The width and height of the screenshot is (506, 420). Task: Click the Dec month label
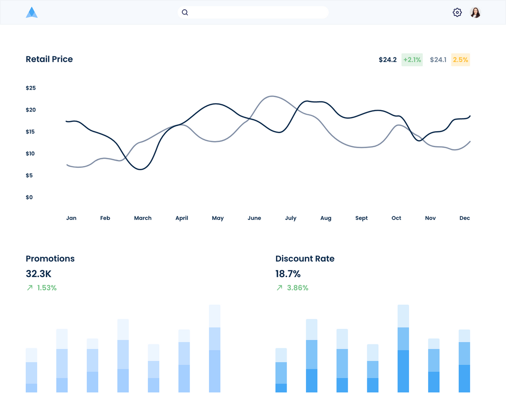tap(465, 218)
